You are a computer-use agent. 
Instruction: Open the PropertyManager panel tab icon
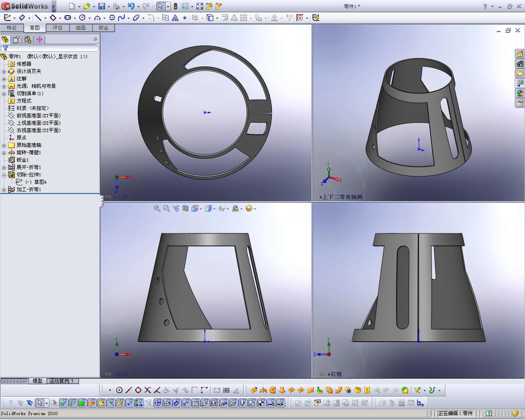pyautogui.click(x=16, y=39)
